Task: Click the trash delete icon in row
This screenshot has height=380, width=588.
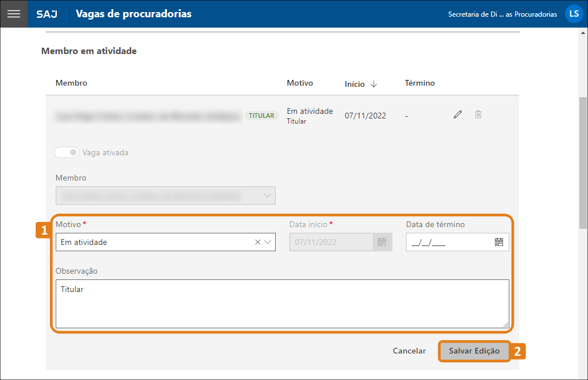Action: (x=478, y=115)
